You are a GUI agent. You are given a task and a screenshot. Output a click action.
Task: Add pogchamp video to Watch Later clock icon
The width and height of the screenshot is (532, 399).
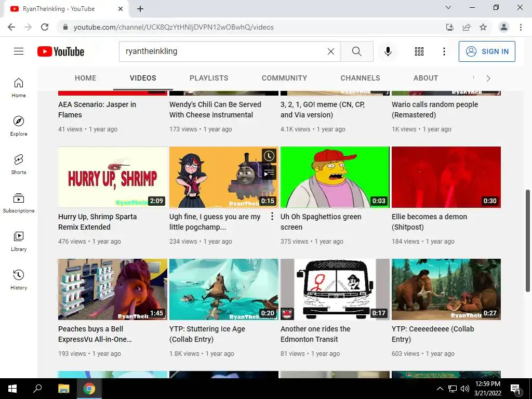coord(269,156)
